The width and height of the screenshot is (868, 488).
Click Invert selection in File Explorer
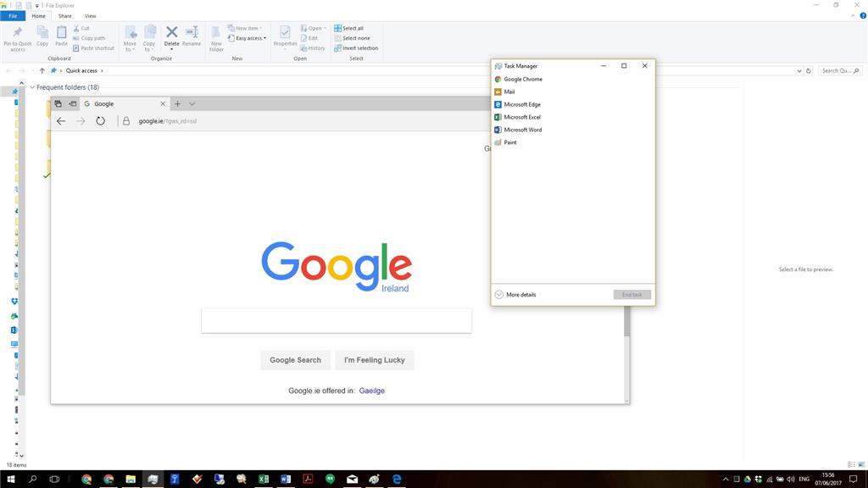[x=356, y=48]
